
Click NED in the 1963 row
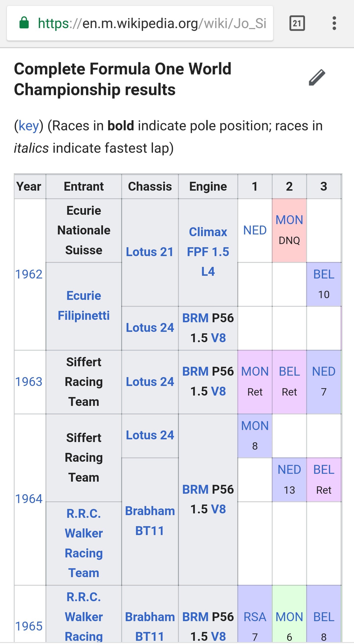324,371
